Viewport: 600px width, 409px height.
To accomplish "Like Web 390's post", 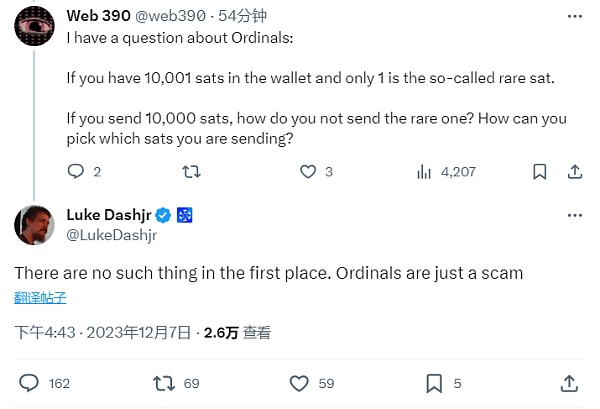I will click(309, 172).
